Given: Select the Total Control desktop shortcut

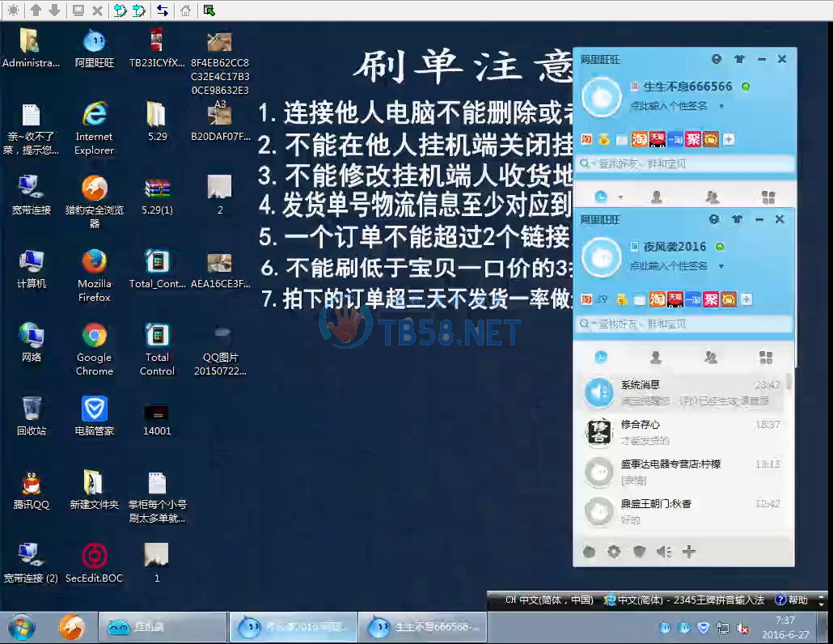Looking at the screenshot, I should 157,349.
